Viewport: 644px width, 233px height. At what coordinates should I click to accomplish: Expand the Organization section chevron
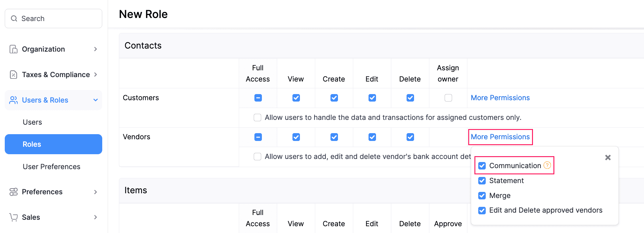(x=95, y=49)
